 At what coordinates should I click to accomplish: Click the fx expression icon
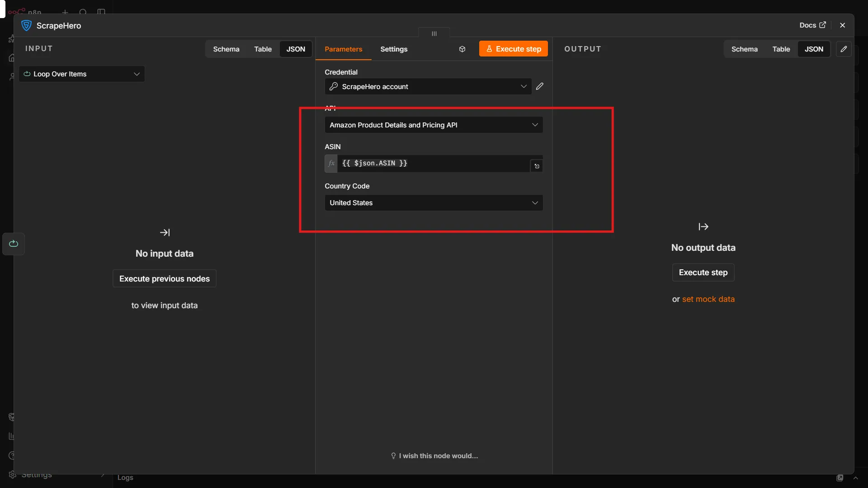point(331,164)
